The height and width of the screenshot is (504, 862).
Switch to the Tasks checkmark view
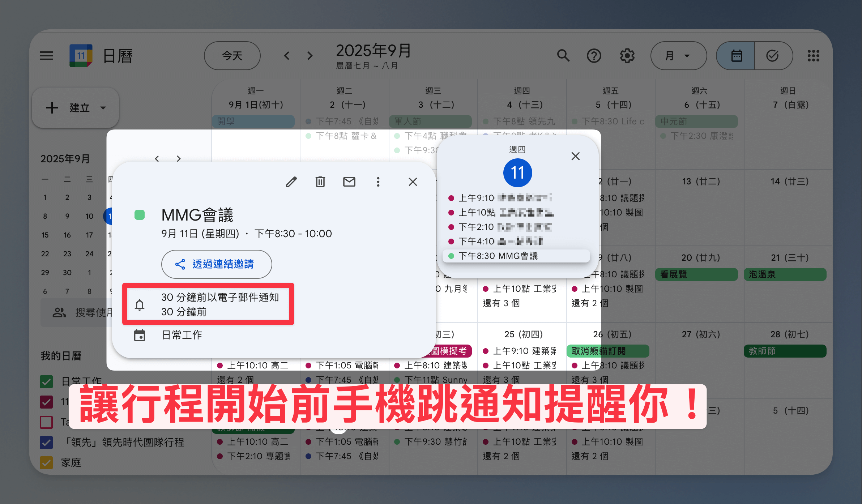click(x=772, y=56)
